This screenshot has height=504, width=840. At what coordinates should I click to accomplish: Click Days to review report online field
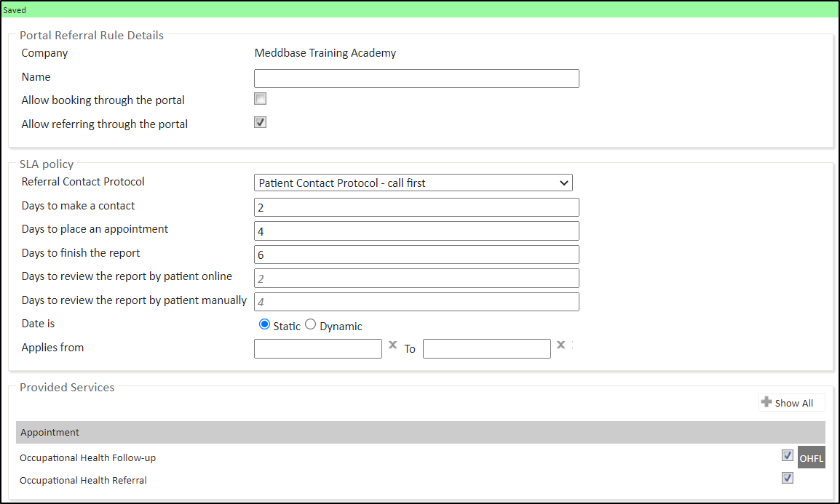point(416,278)
